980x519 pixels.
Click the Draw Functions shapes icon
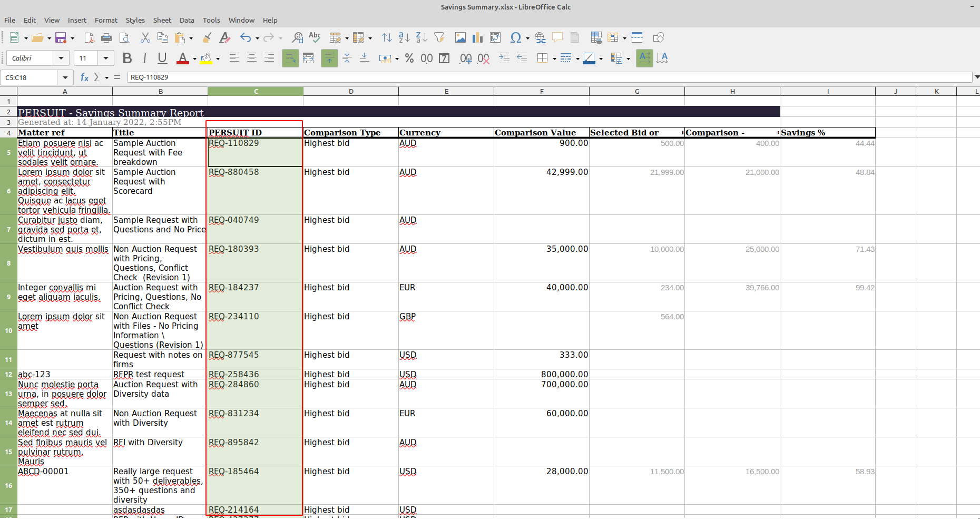(x=658, y=38)
